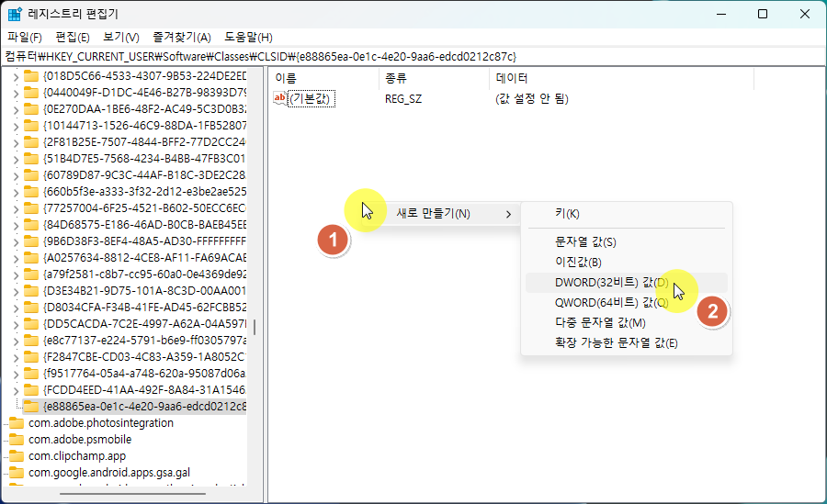This screenshot has width=827, height=504.
Task: Select the com.adobe.psmobile key
Action: tap(80, 439)
